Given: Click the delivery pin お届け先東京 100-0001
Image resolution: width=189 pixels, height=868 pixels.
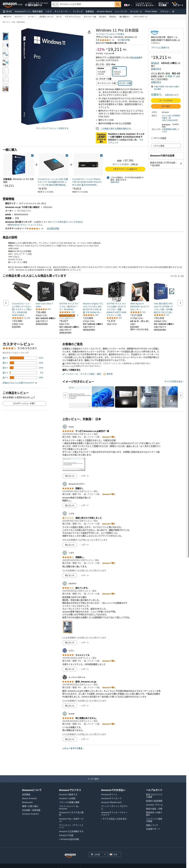Looking at the screenshot, I should (152, 87).
